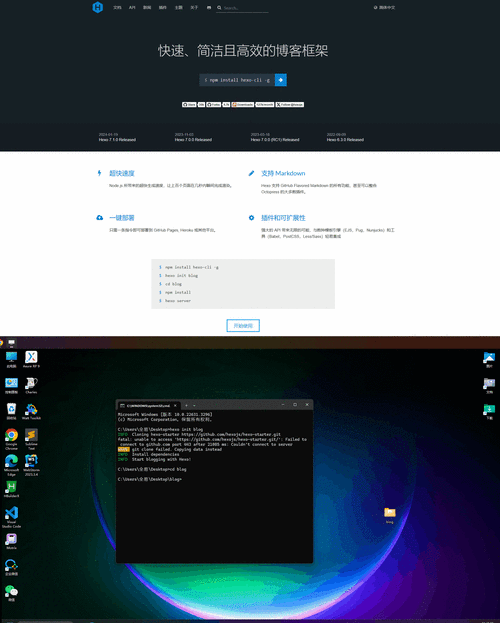Click the 开始使用 button

tap(243, 325)
